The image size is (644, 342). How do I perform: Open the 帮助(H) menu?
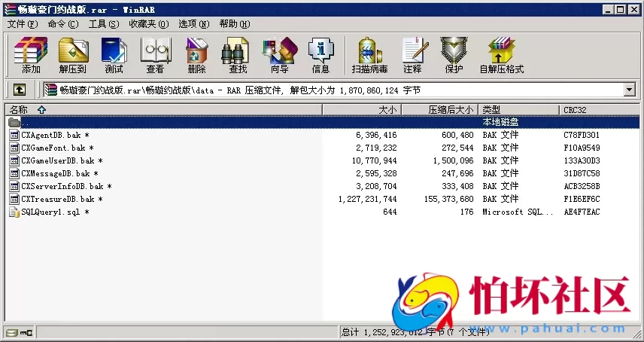235,24
